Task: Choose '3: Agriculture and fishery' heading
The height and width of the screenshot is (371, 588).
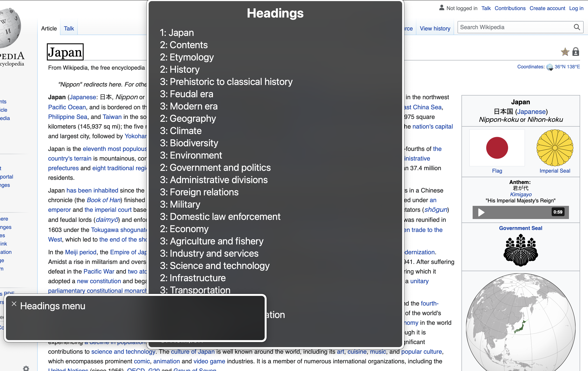Action: (212, 241)
